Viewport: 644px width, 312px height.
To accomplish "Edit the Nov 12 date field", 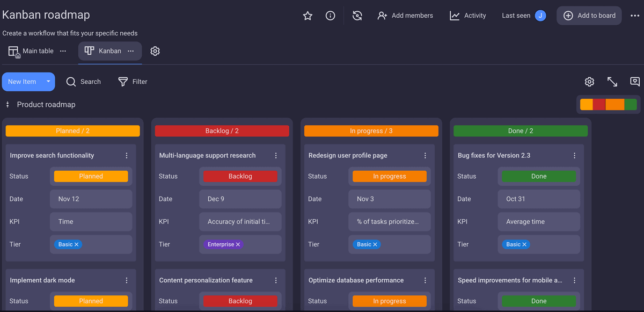I will pyautogui.click(x=91, y=199).
